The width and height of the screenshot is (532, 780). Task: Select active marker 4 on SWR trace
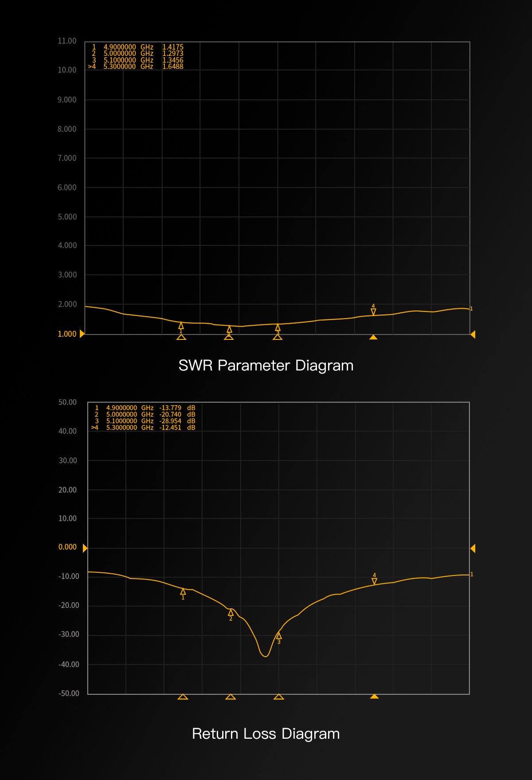373,312
